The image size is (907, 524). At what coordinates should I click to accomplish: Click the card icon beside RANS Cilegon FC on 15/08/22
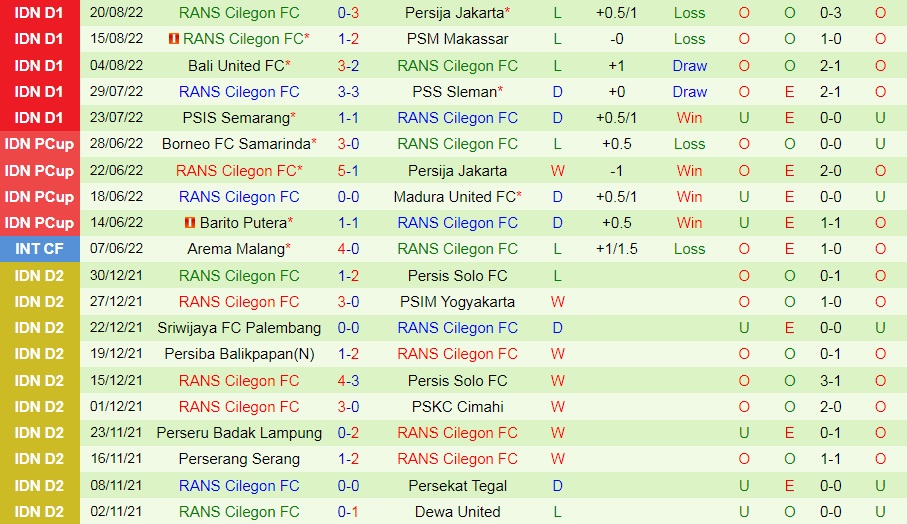(x=175, y=39)
